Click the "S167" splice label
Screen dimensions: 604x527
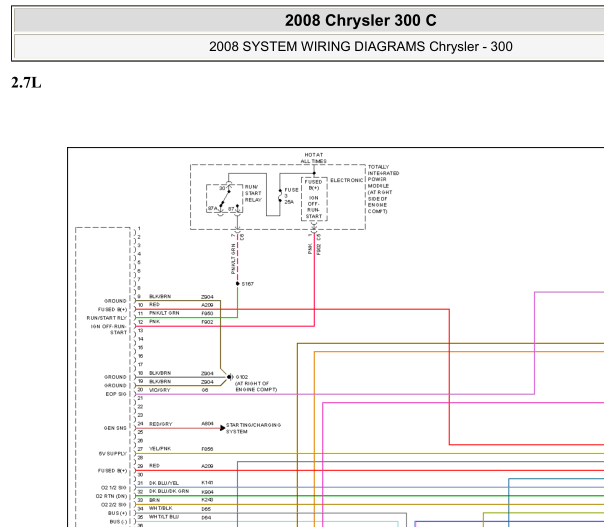pos(248,284)
